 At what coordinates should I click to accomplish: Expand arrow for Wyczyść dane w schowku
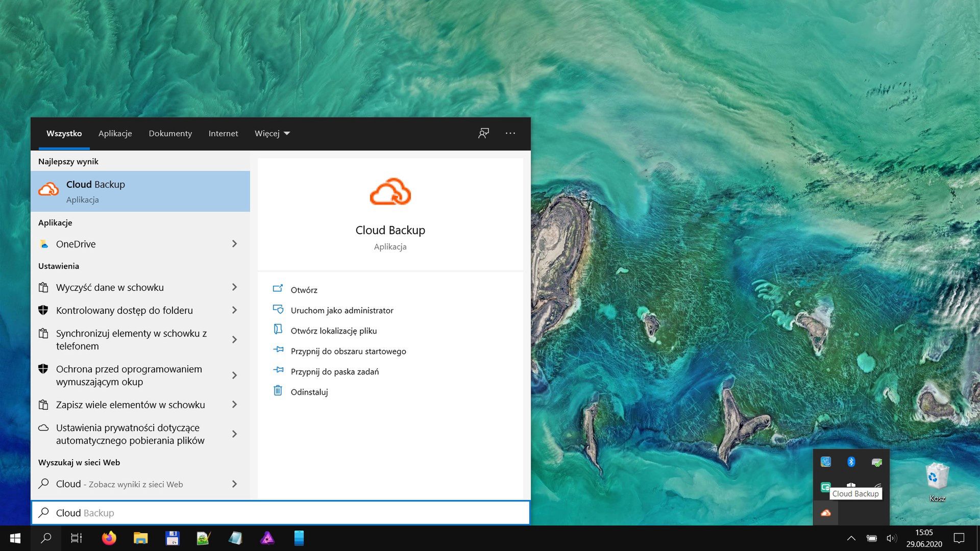click(234, 287)
